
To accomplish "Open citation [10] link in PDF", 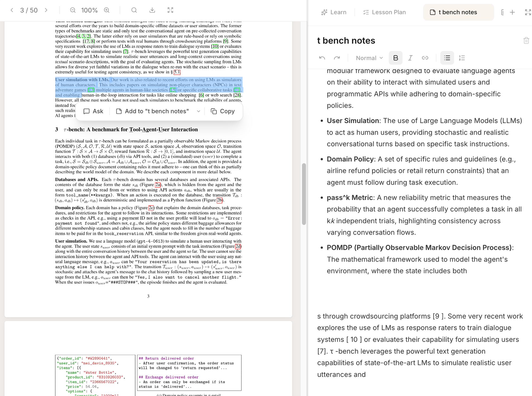I will (x=215, y=46).
